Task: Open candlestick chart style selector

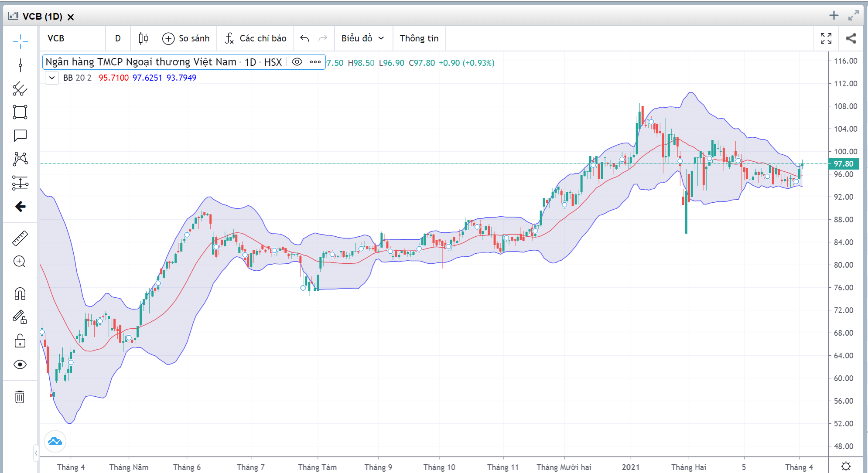Action: (x=143, y=38)
